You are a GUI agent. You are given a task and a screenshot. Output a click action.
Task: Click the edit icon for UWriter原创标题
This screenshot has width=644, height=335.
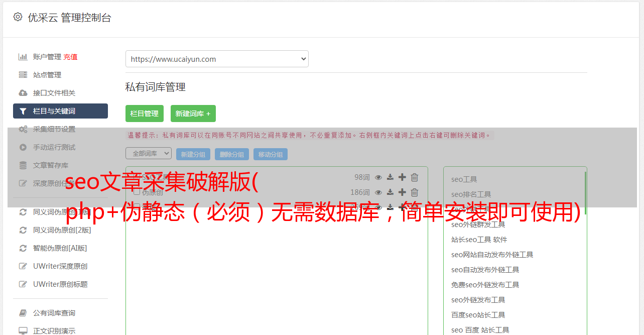point(23,284)
